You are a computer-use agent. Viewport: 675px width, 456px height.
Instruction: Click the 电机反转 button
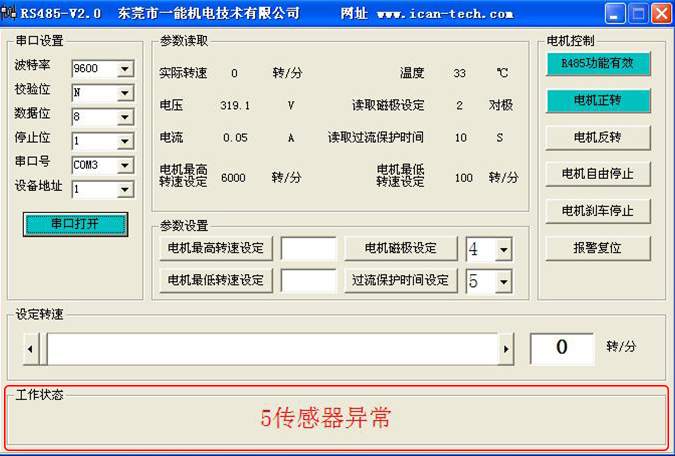(598, 138)
